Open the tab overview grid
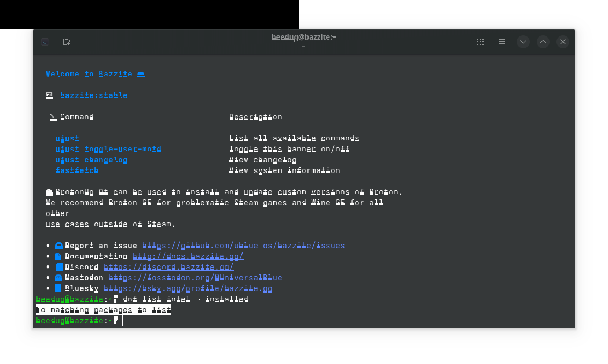608x364 pixels. click(x=480, y=41)
